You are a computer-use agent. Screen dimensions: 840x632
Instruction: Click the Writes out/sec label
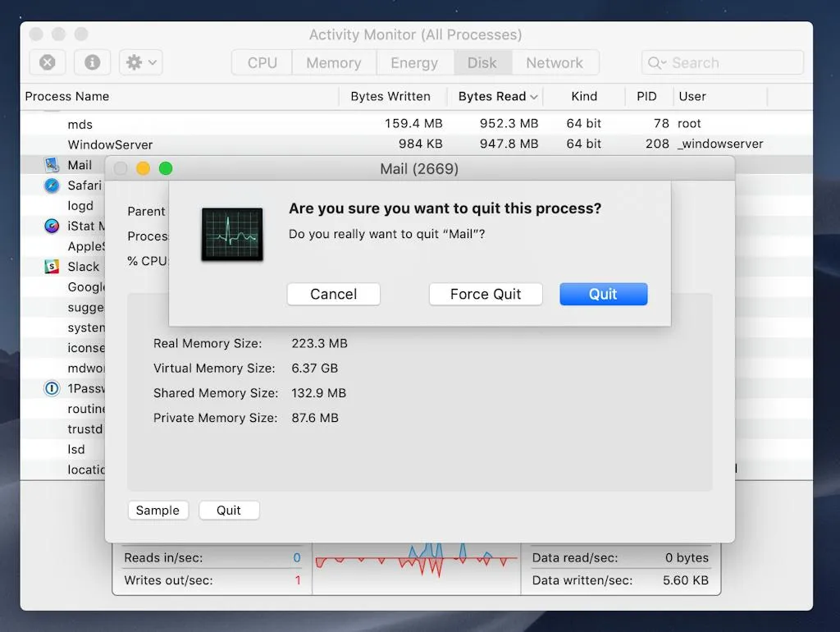click(168, 580)
